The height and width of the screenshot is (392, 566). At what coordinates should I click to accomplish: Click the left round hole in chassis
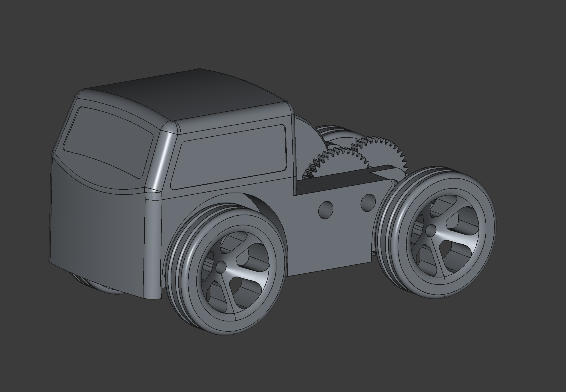(326, 211)
